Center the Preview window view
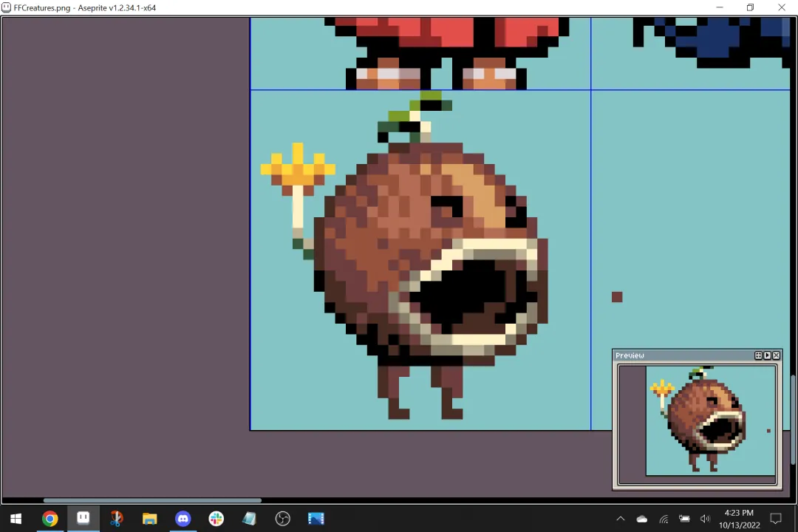Image resolution: width=798 pixels, height=532 pixels. pos(758,355)
